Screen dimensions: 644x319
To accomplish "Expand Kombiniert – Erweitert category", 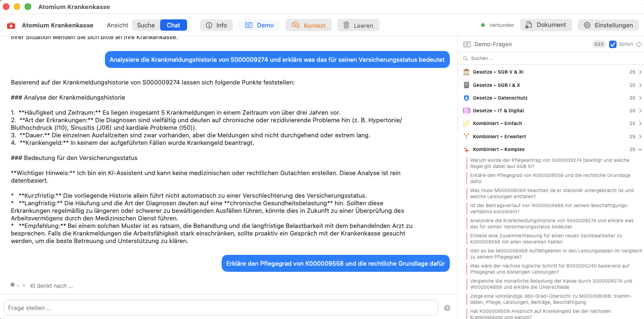I will pos(550,137).
